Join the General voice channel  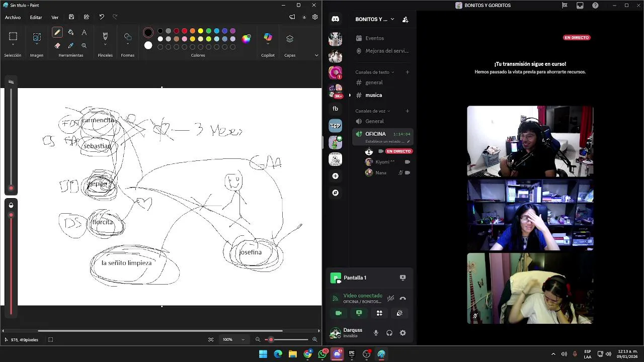(x=382, y=121)
